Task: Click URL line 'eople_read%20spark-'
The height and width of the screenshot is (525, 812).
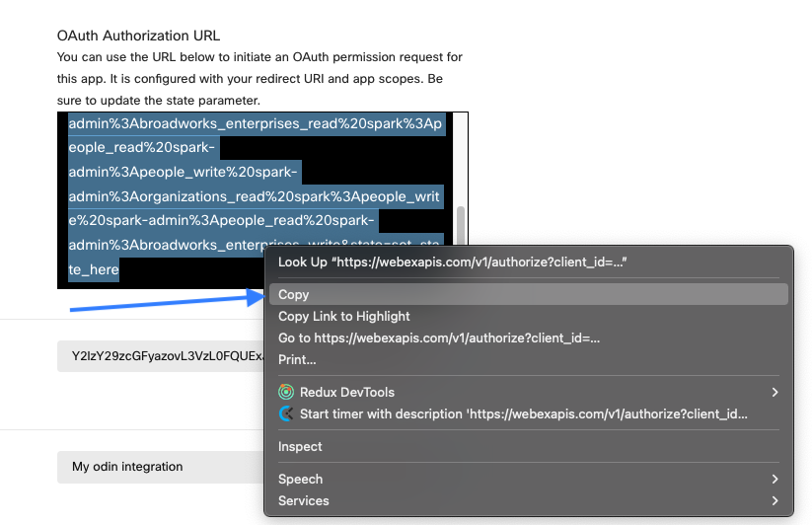Action: click(x=141, y=148)
